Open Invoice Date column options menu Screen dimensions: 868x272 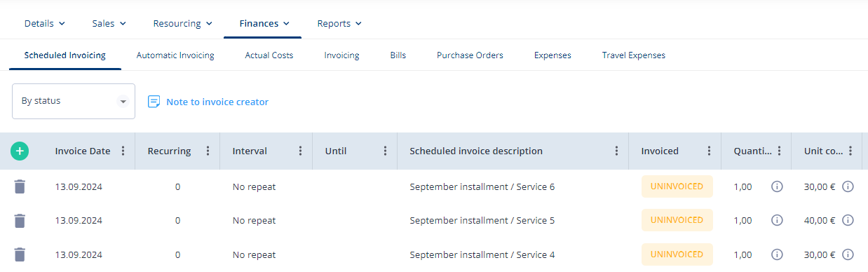(123, 151)
